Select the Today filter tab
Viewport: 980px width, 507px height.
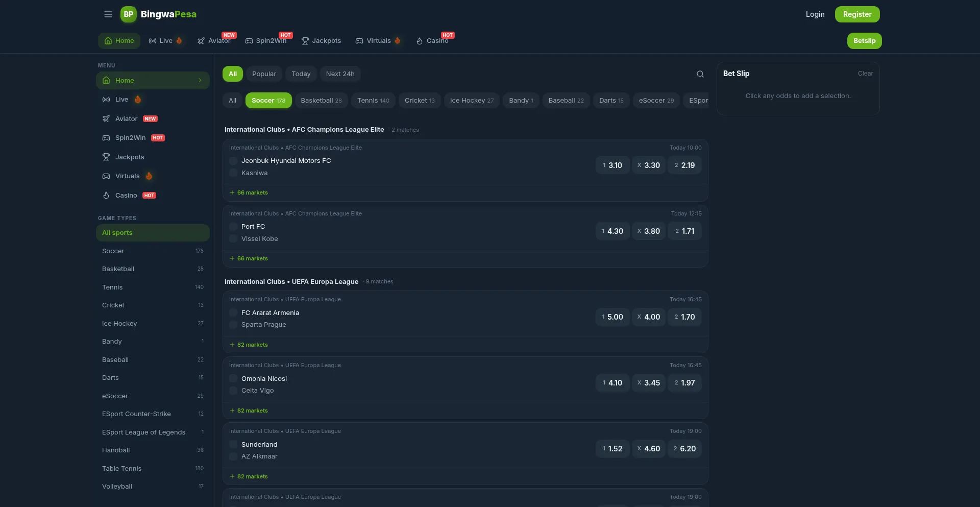[301, 74]
